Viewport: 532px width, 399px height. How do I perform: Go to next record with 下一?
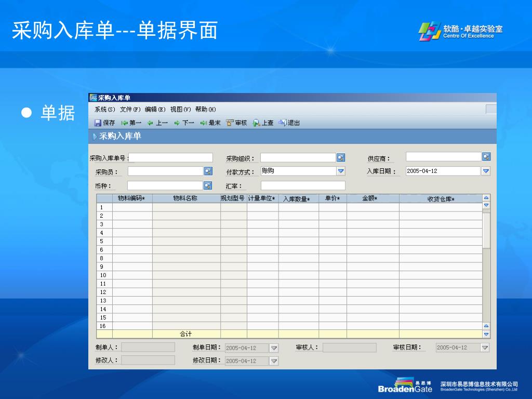coord(184,123)
